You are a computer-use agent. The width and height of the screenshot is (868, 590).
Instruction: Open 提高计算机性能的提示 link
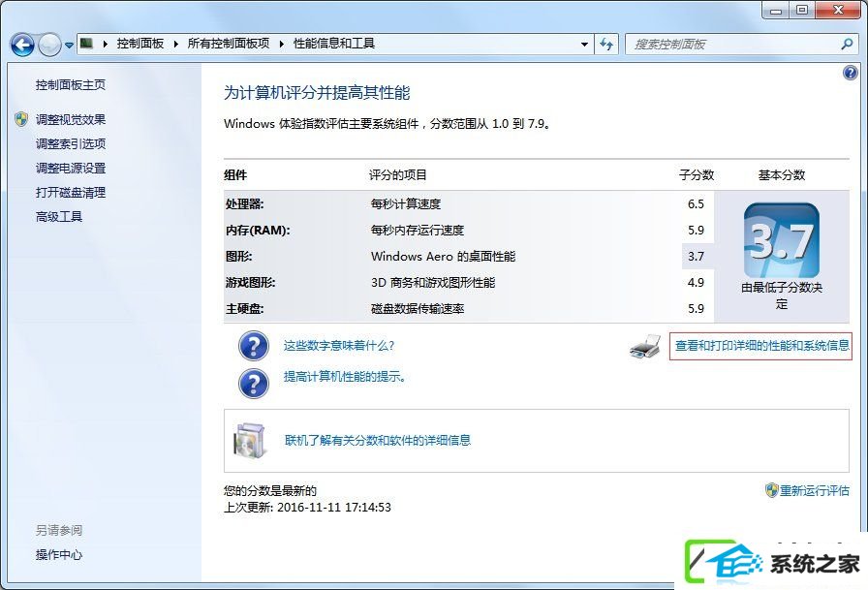click(x=344, y=377)
